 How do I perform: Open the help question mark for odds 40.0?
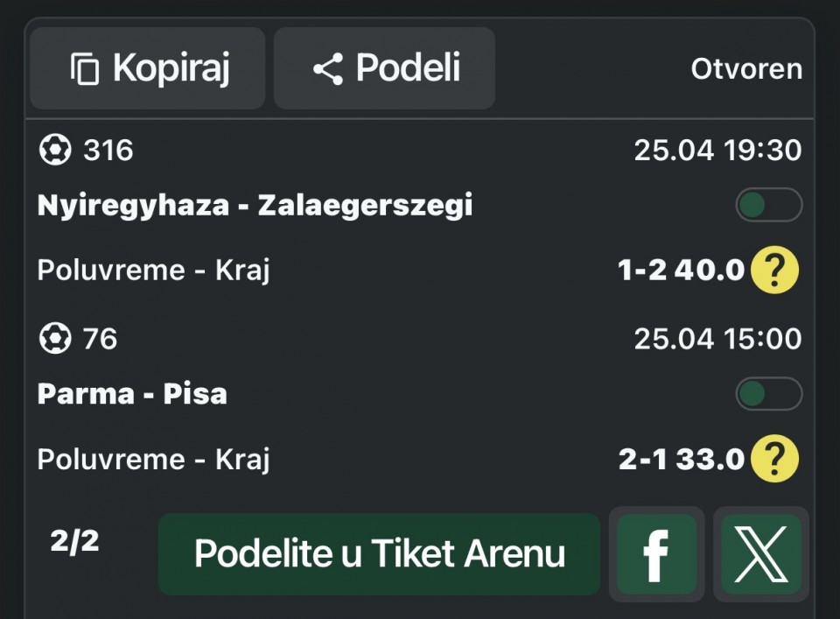tap(774, 271)
